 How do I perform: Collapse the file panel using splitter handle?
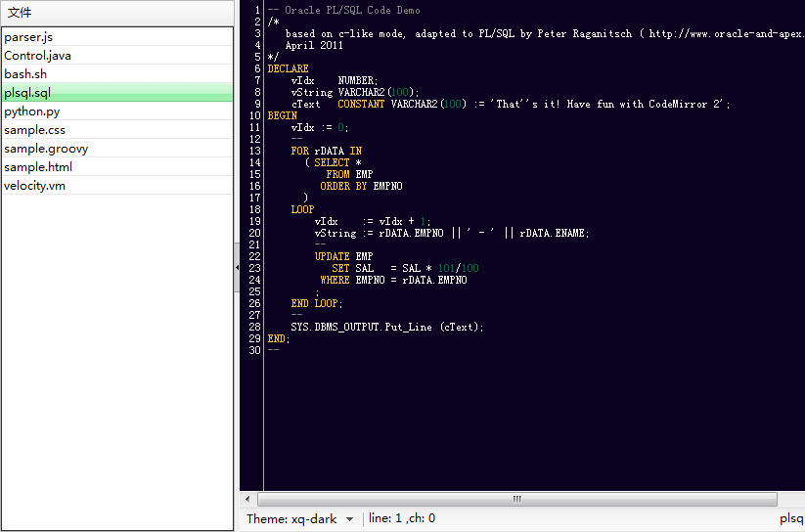237,266
